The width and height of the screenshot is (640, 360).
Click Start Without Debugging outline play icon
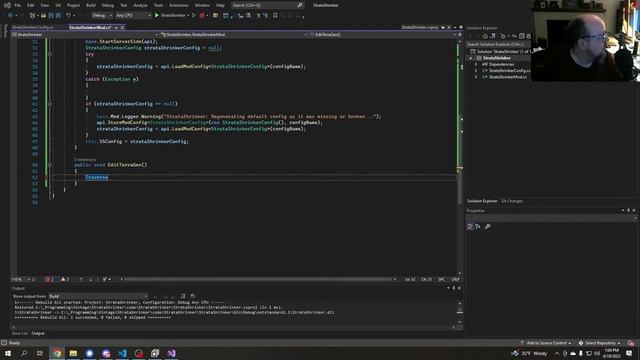click(x=193, y=16)
